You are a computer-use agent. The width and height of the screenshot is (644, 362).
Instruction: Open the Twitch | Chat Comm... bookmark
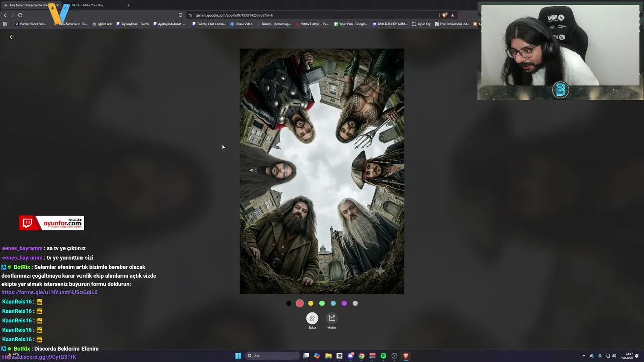pyautogui.click(x=209, y=24)
